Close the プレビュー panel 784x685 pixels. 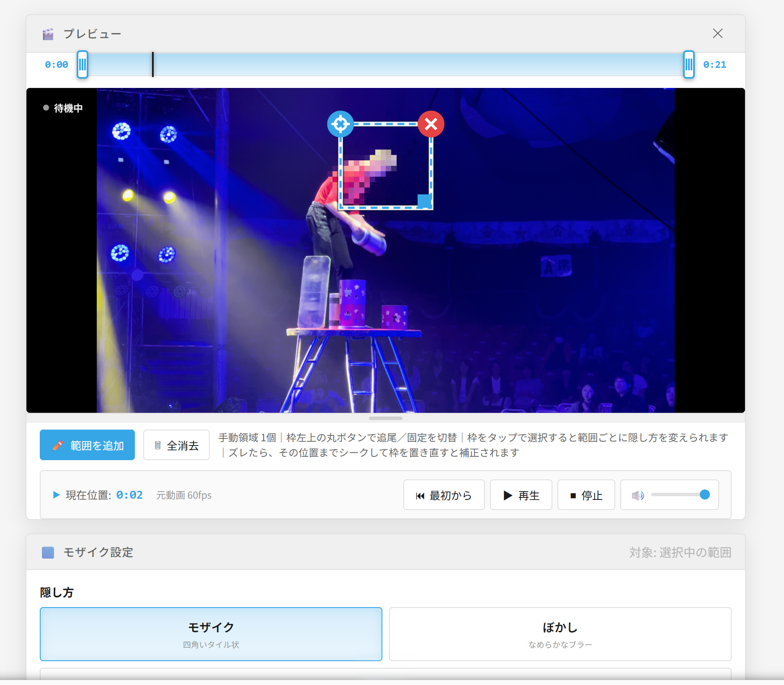(717, 33)
